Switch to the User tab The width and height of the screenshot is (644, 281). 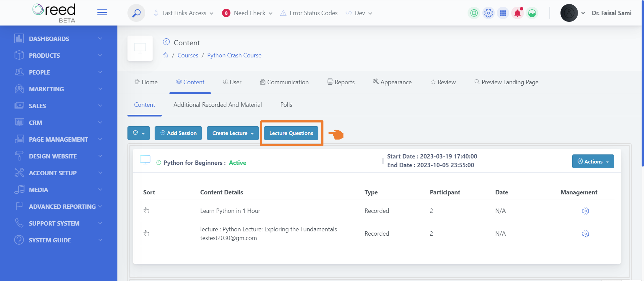[x=232, y=82]
